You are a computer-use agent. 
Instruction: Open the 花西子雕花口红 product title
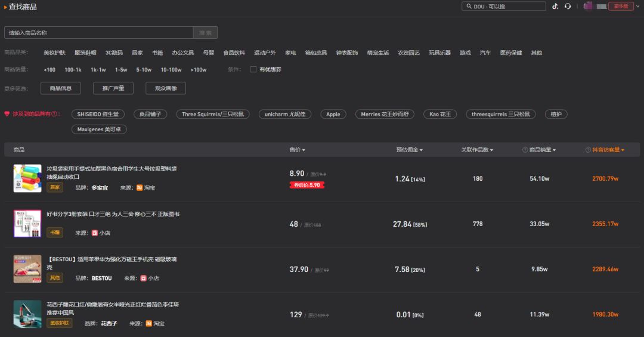(113, 308)
